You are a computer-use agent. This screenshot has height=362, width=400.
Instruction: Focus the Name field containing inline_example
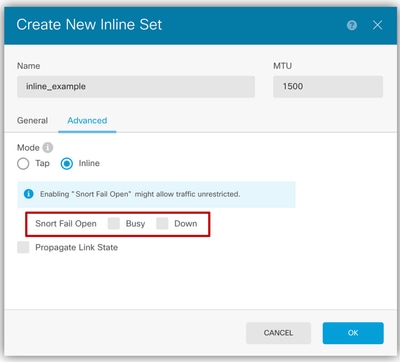136,87
